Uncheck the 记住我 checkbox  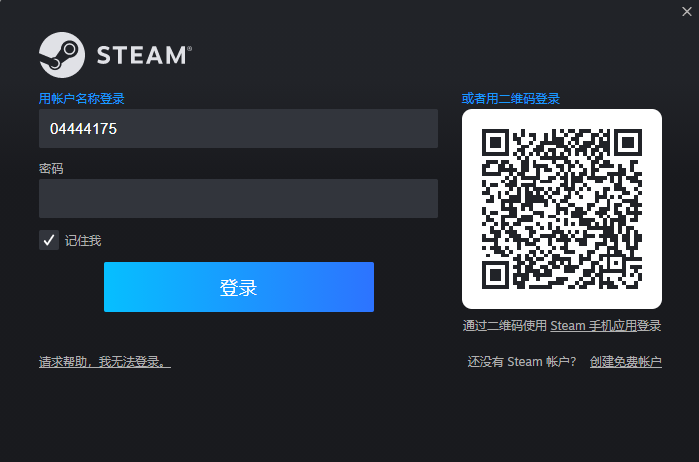pos(49,240)
